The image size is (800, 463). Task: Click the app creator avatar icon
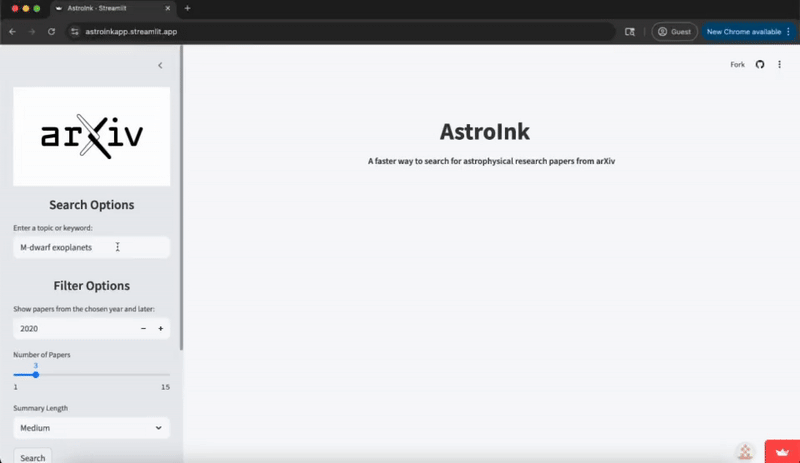(745, 451)
